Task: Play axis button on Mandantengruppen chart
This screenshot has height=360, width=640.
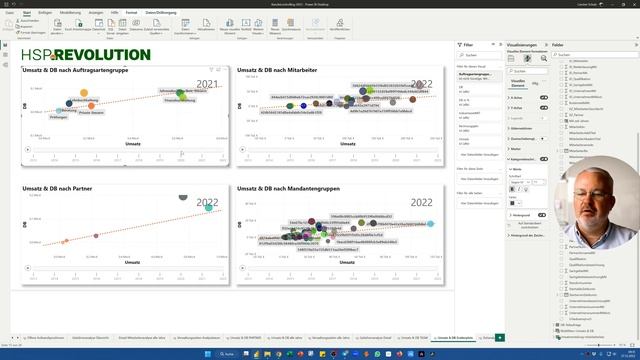Action: click(242, 268)
